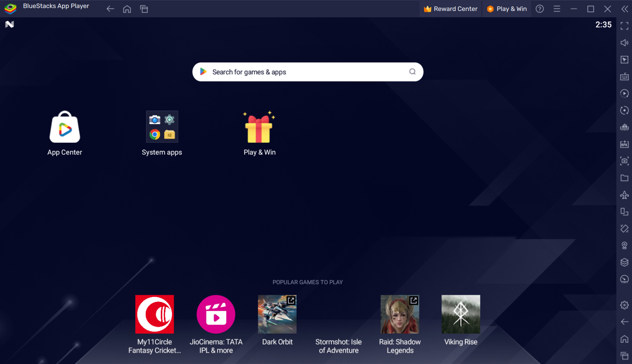The image size is (632, 364).
Task: Go to home using title bar icon
Action: click(x=127, y=9)
